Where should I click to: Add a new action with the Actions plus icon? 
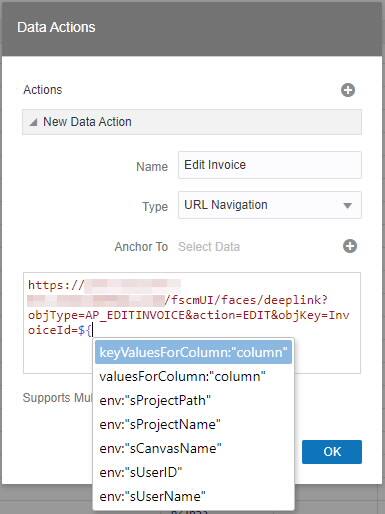348,90
